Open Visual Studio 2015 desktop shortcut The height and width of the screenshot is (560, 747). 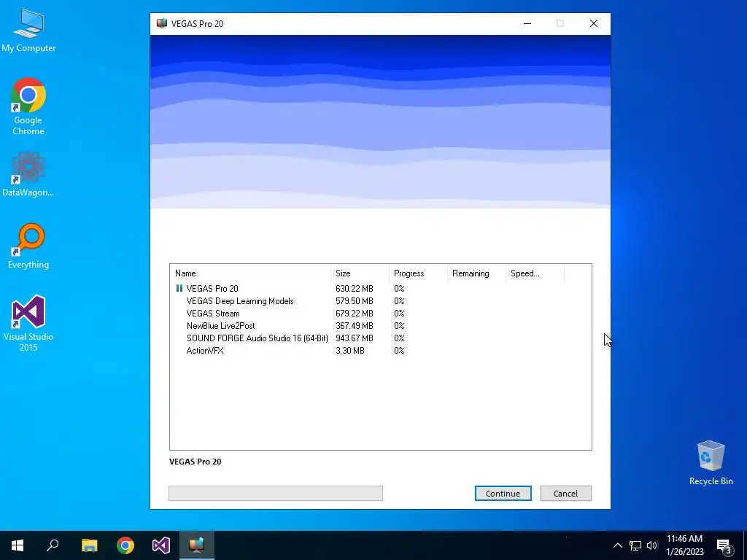pyautogui.click(x=28, y=323)
